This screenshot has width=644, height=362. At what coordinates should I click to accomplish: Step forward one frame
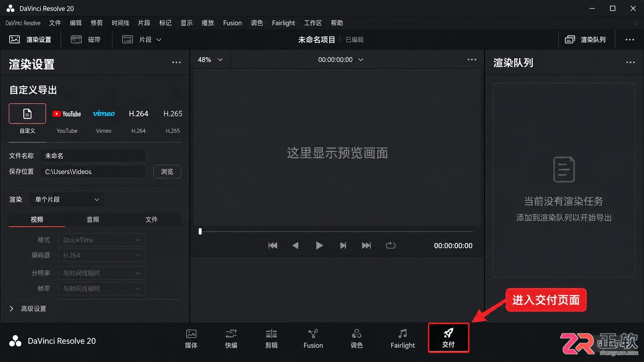pyautogui.click(x=343, y=245)
